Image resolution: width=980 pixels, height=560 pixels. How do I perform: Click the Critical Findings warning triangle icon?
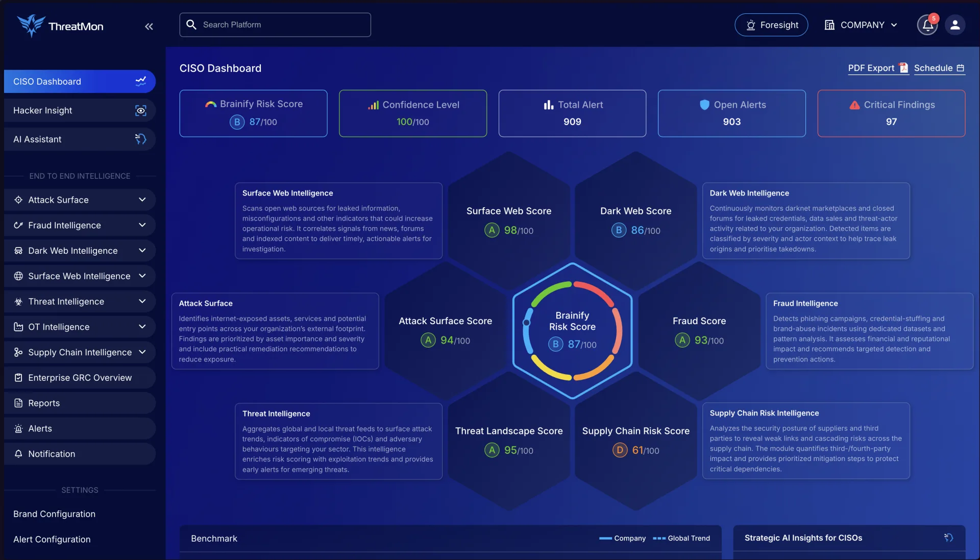(854, 105)
